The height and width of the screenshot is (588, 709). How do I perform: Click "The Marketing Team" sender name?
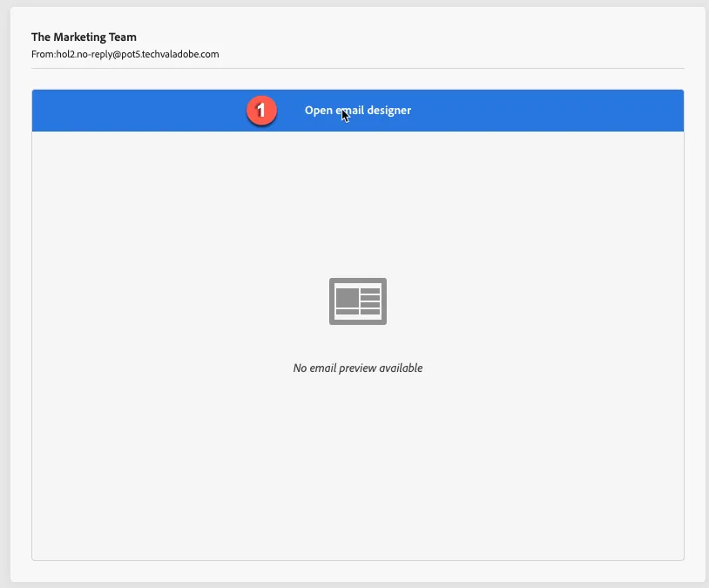pos(84,37)
